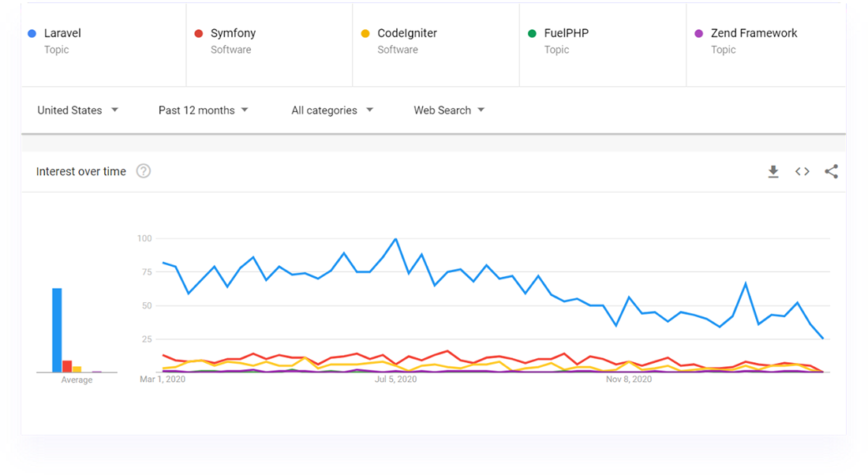Image resolution: width=868 pixels, height=475 pixels.
Task: Click the Interest over time heading
Action: pyautogui.click(x=80, y=171)
